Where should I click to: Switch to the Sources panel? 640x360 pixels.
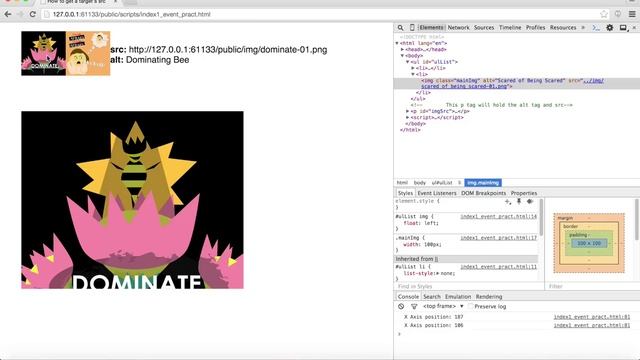coord(484,27)
